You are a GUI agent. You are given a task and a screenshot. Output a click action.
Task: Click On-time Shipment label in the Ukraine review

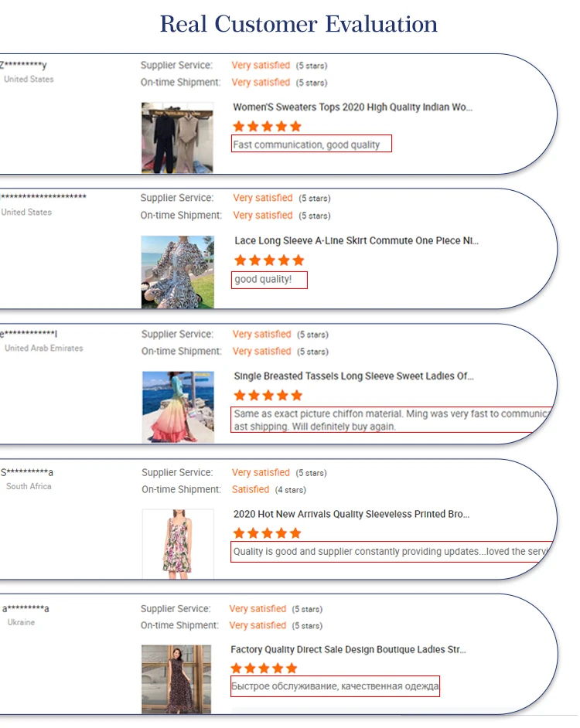click(x=180, y=625)
